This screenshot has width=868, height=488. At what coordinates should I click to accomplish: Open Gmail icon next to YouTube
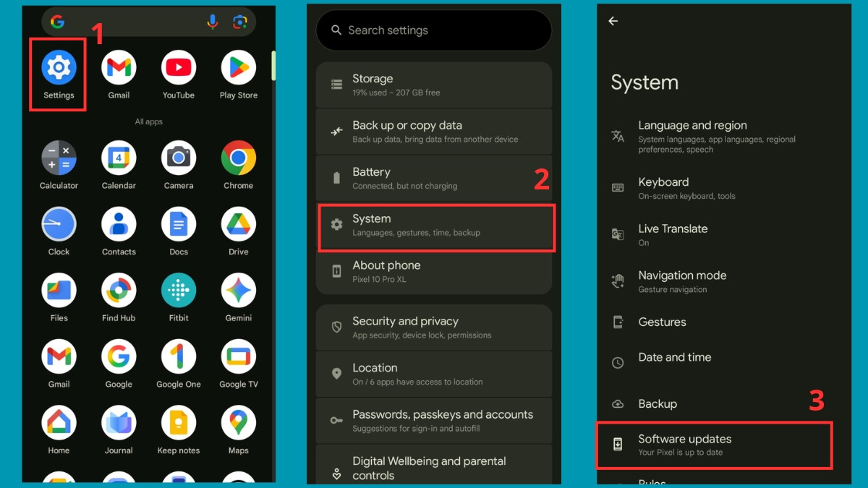point(119,68)
